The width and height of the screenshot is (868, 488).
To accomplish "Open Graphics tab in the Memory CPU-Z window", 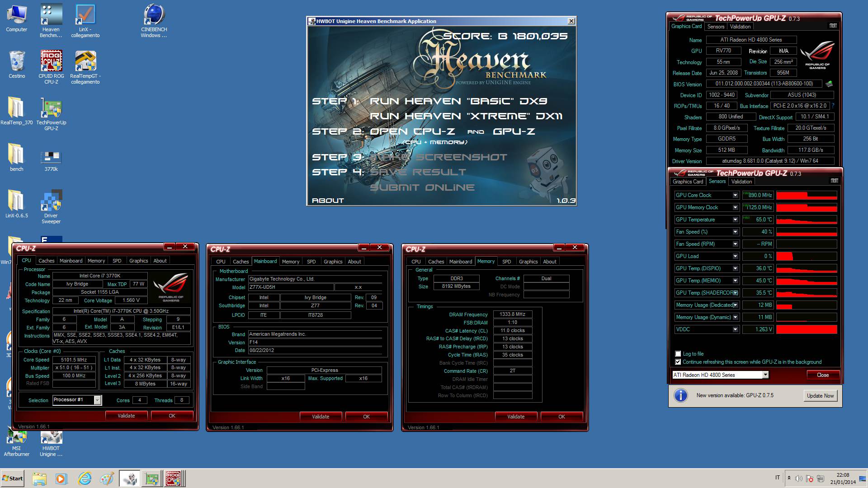I will click(x=528, y=262).
